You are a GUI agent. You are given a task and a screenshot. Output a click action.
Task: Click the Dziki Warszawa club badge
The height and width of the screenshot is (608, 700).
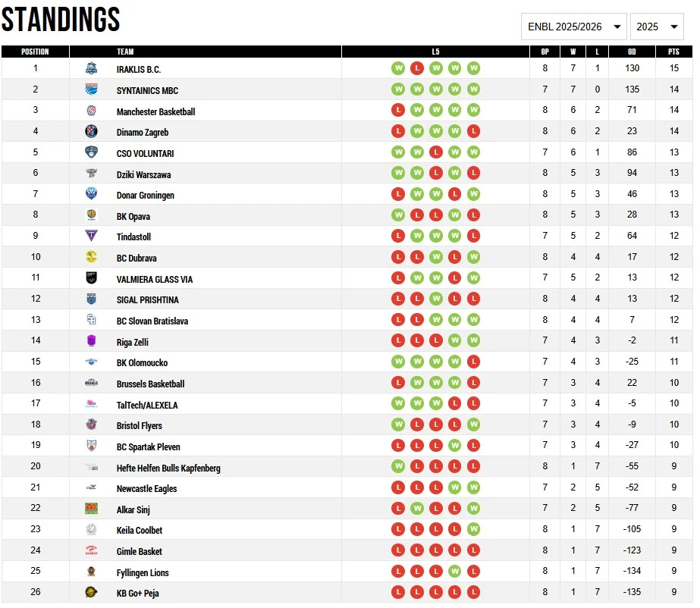tap(91, 174)
